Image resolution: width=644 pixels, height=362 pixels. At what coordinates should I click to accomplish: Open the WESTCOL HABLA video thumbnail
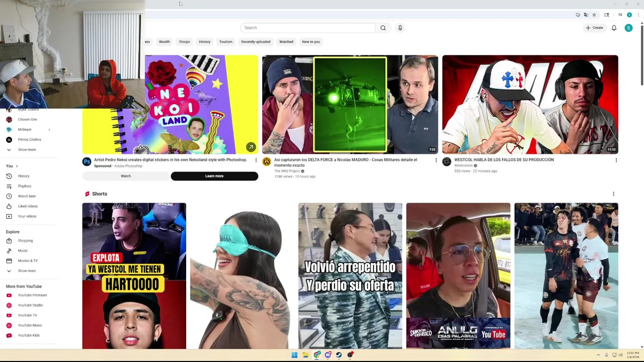(x=530, y=104)
